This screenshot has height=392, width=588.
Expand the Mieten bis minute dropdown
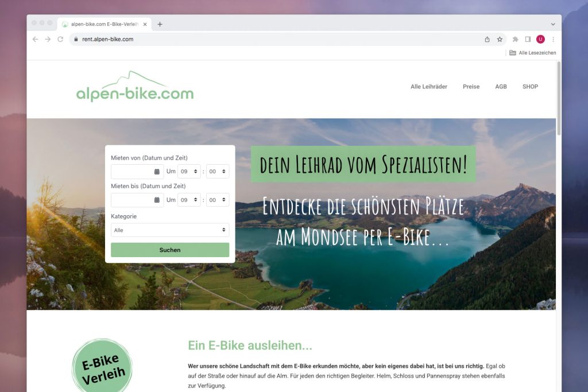point(218,200)
